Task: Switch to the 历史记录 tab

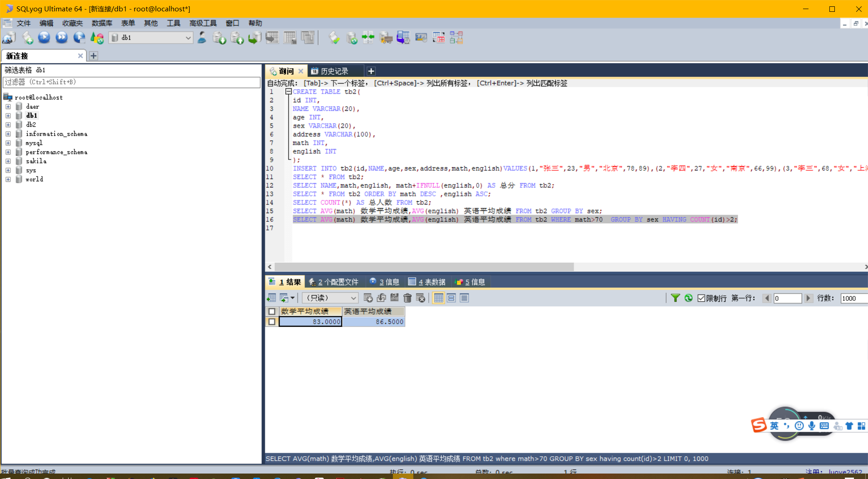Action: [x=334, y=71]
